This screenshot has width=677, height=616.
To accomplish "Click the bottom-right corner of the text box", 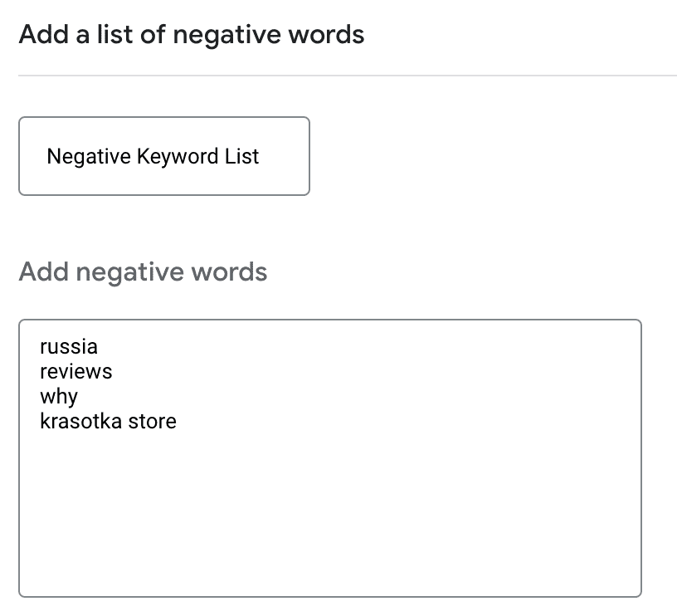I will coord(639,594).
